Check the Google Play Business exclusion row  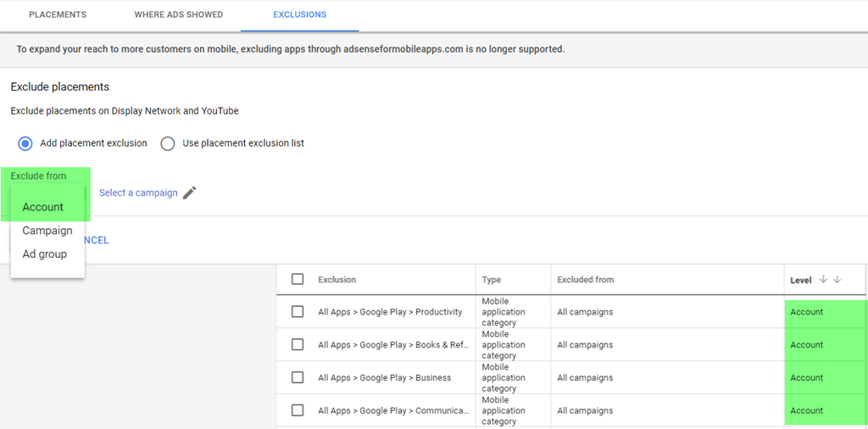pos(298,378)
